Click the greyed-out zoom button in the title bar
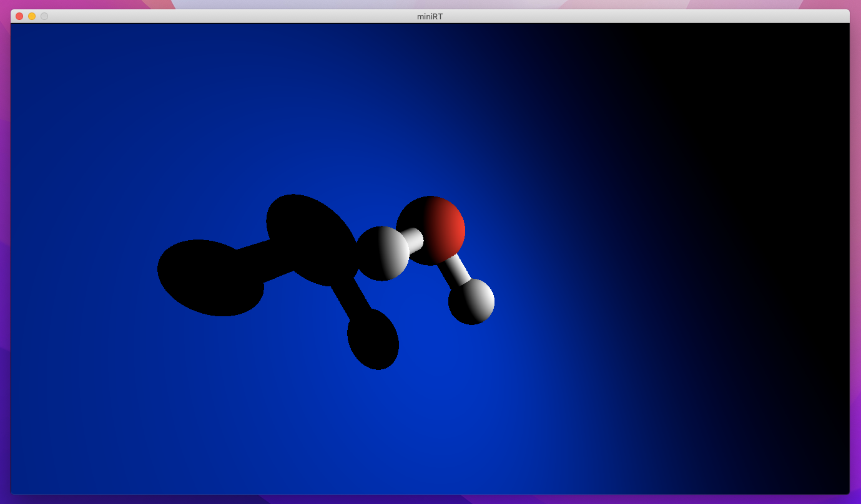 (44, 16)
